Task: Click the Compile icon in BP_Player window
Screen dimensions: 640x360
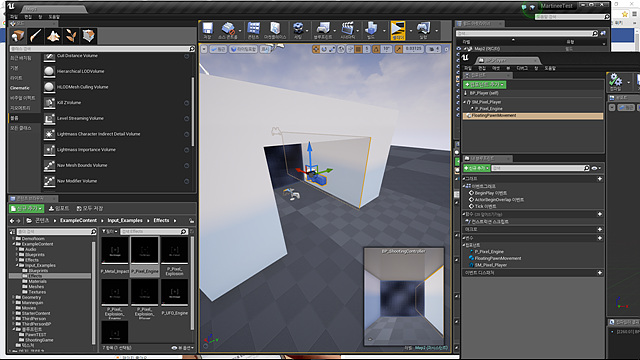Action: pos(615,81)
